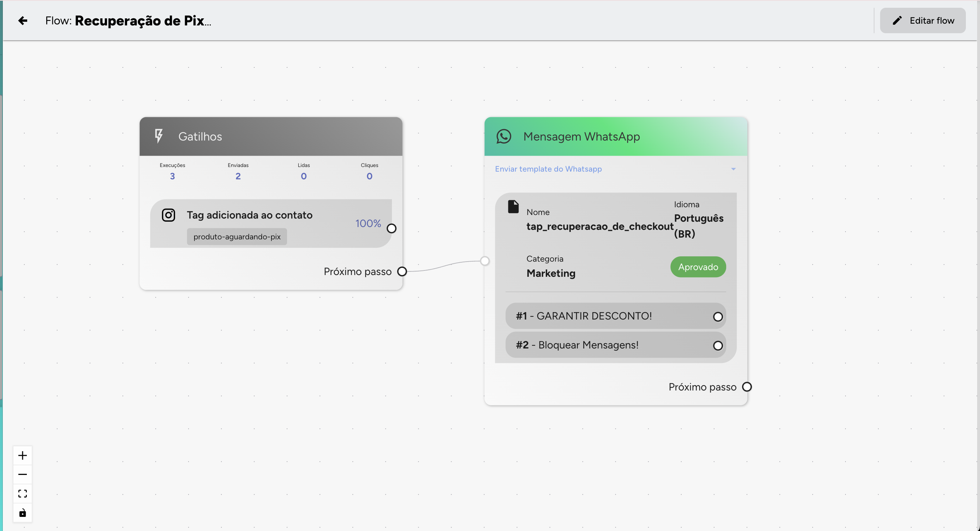
Task: Click the Gatilhos node header title
Action: pos(200,137)
